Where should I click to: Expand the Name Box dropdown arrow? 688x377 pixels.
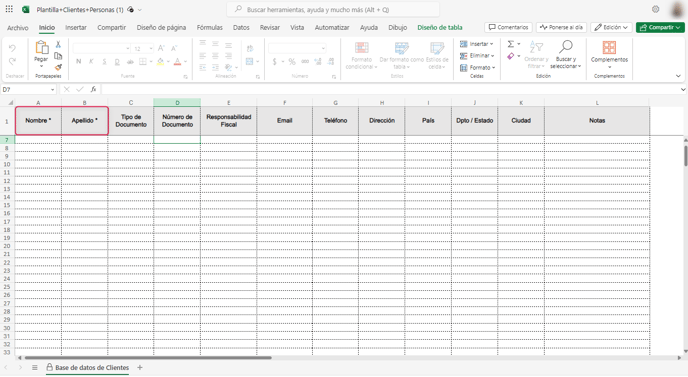(x=53, y=90)
